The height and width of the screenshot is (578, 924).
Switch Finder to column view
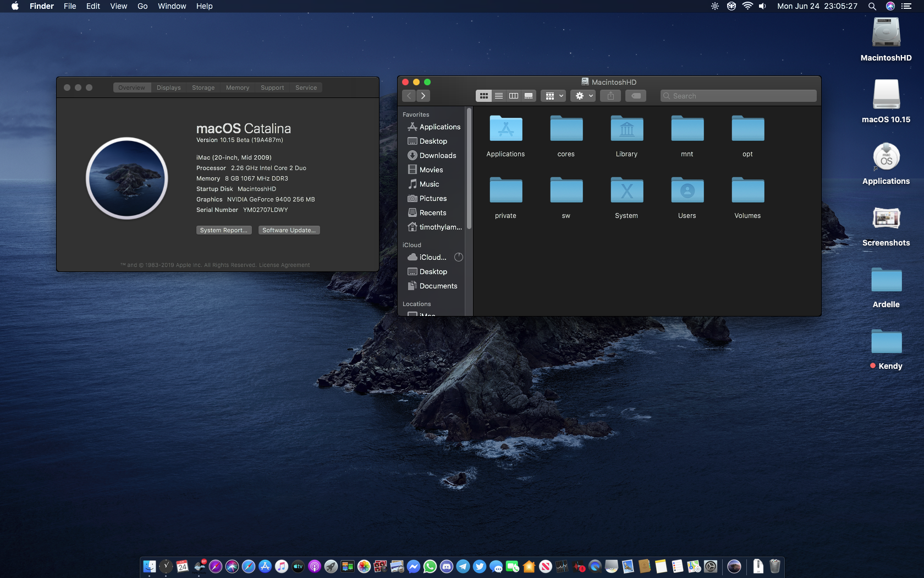514,96
